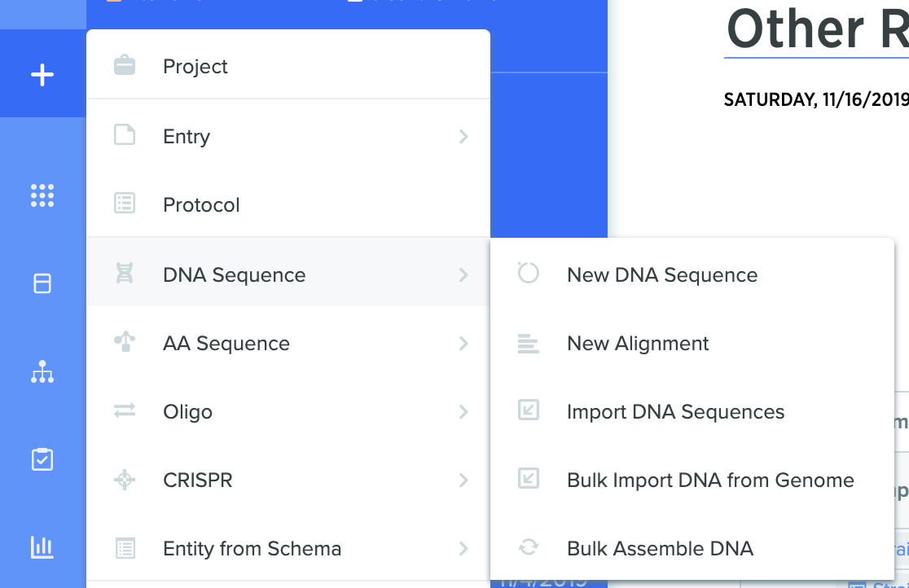Click the refresh icon beside Bulk Assemble DNA
This screenshot has height=588, width=909.
click(x=528, y=546)
